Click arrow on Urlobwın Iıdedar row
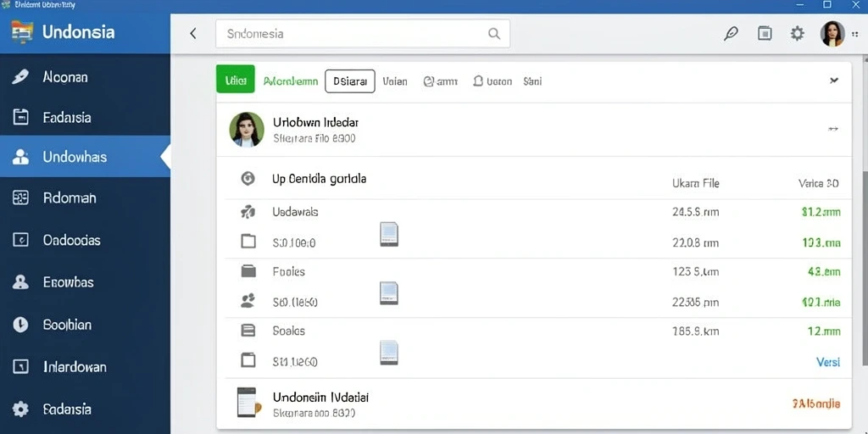The width and height of the screenshot is (868, 434). (833, 129)
